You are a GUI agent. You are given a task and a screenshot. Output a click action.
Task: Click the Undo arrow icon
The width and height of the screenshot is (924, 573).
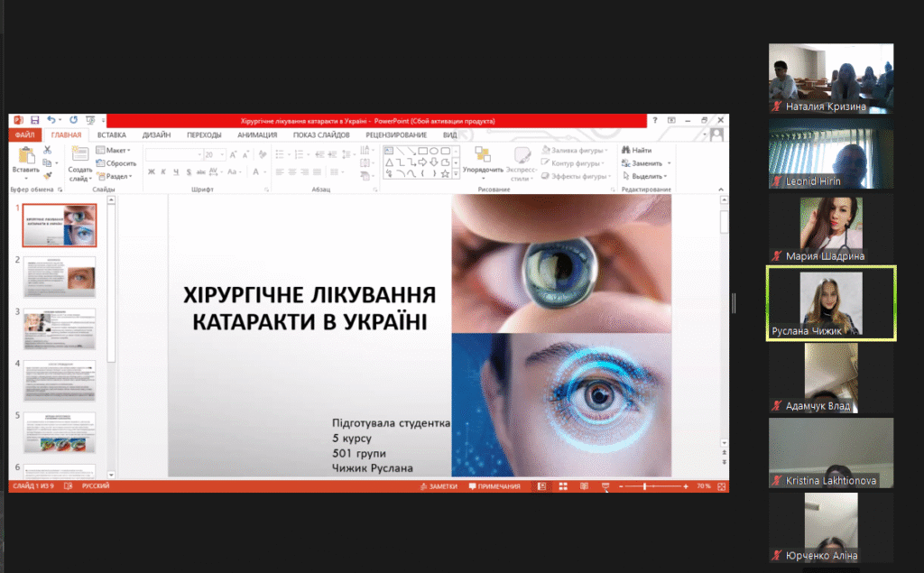tap(51, 120)
